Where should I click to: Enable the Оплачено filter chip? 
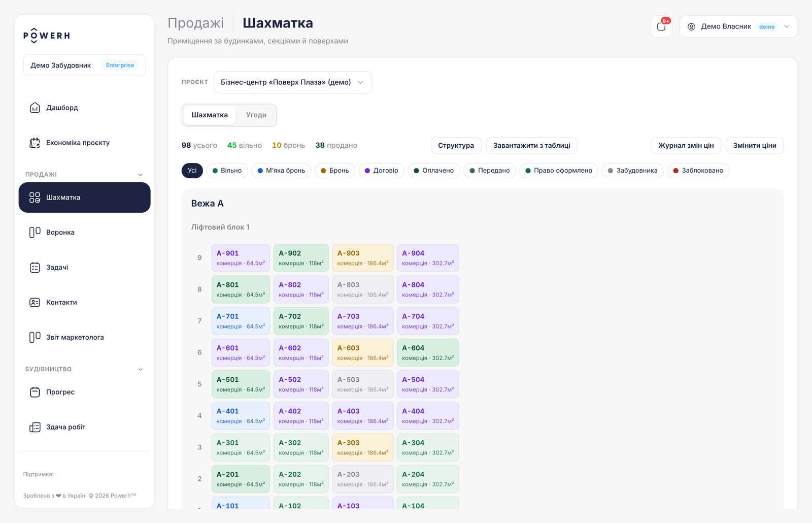click(434, 171)
